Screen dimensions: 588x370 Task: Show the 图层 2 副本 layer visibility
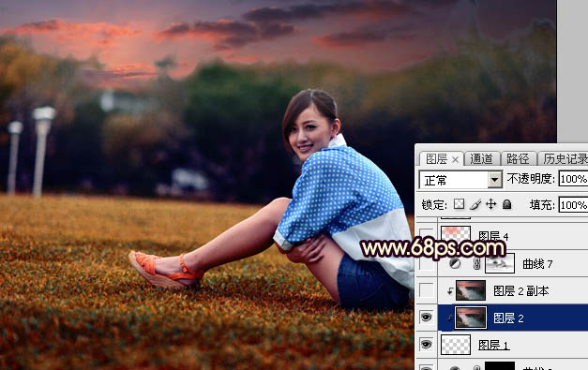[426, 290]
